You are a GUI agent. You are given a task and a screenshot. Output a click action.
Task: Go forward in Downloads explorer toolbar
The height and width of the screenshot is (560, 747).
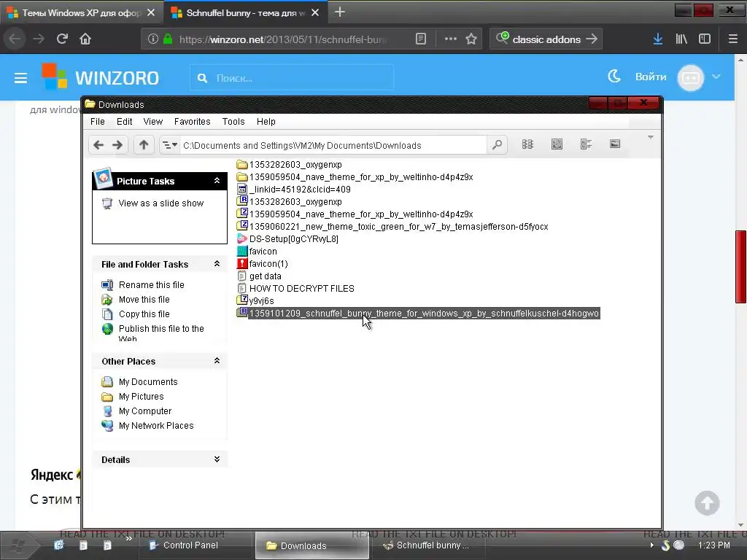(x=117, y=145)
